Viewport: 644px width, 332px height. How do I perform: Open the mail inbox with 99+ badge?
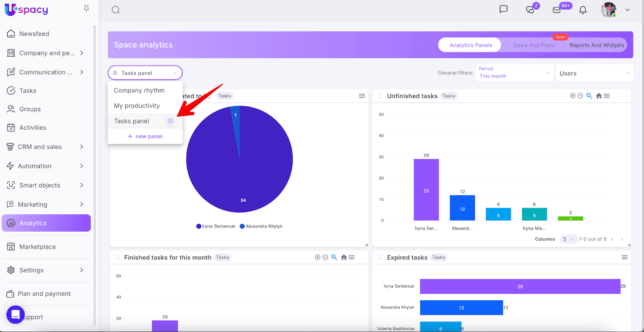point(557,10)
